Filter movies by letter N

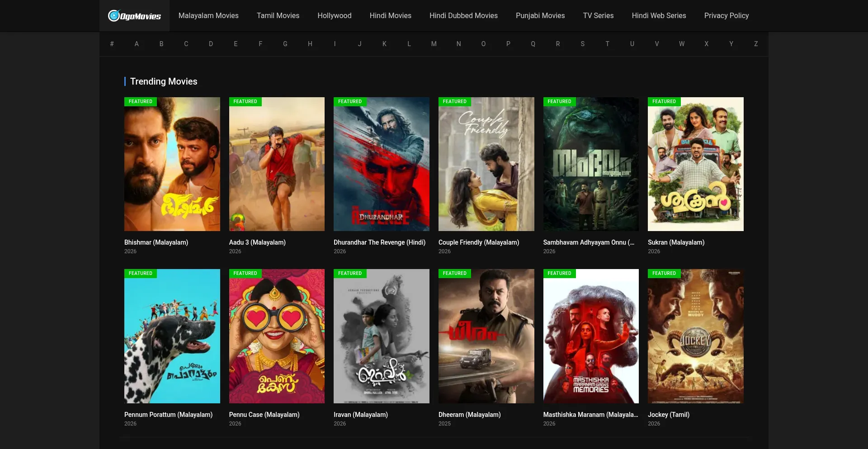(x=459, y=44)
